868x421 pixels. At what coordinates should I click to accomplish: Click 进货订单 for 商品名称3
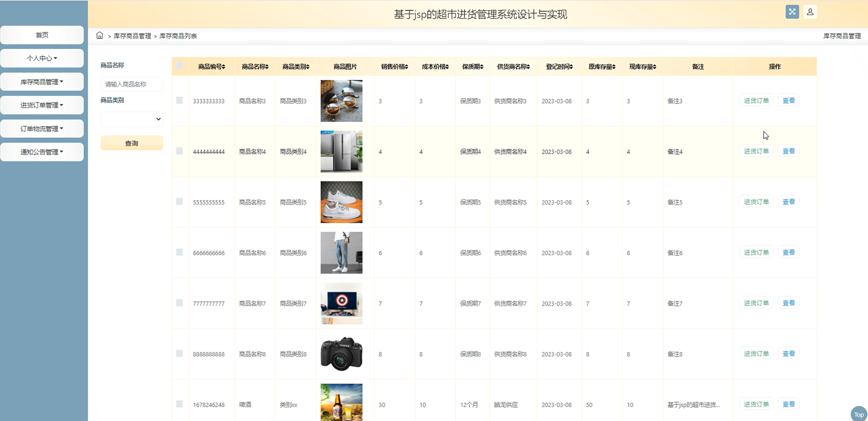tap(756, 100)
